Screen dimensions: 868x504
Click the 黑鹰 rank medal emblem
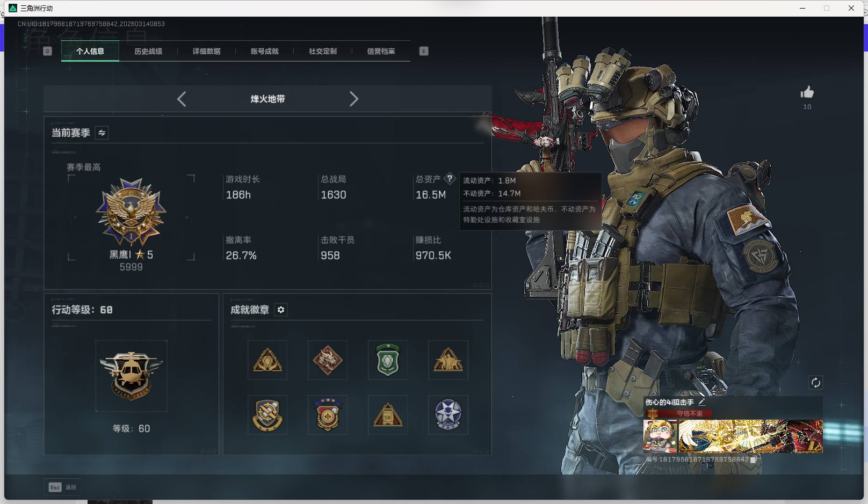pos(131,213)
